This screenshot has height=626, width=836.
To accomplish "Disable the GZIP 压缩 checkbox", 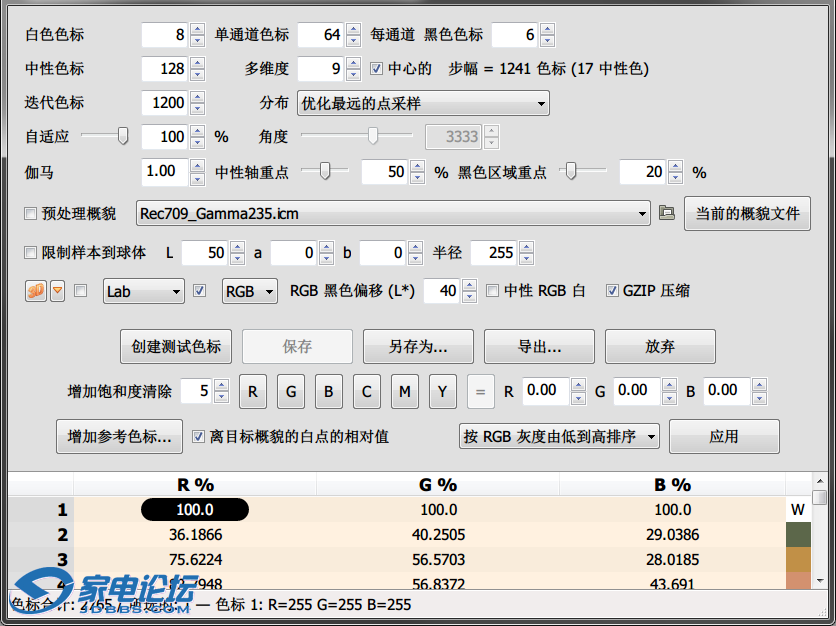I will [612, 291].
